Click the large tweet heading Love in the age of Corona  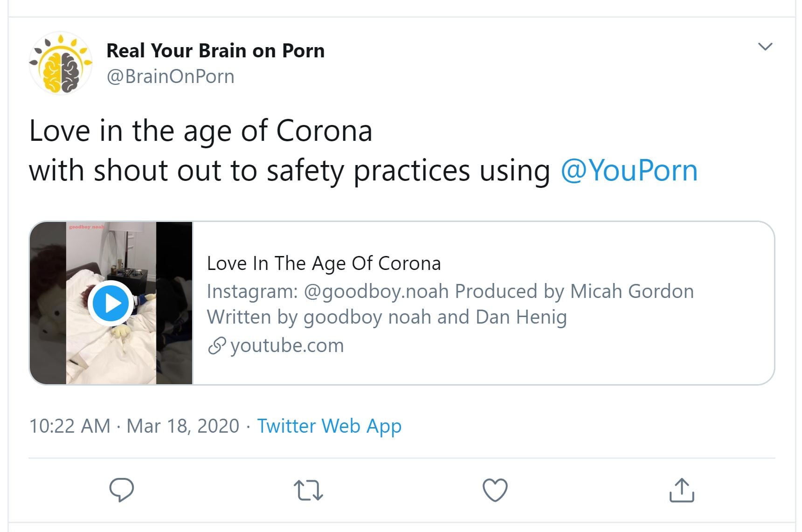[200, 131]
